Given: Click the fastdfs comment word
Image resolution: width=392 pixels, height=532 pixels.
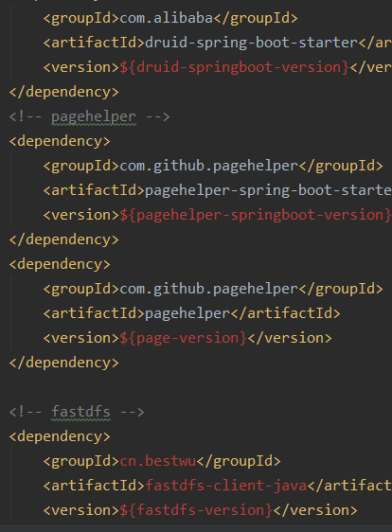Looking at the screenshot, I should pyautogui.click(x=80, y=412).
